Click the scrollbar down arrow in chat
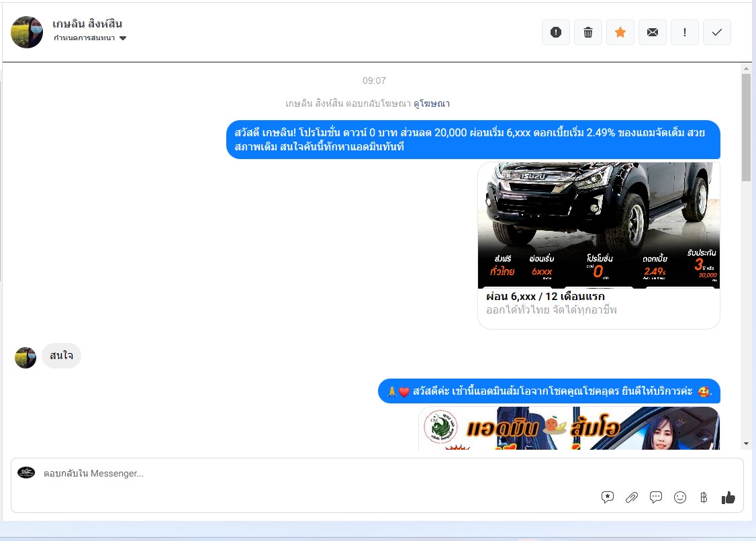Screen dimensions: 756x541 pyautogui.click(x=746, y=444)
